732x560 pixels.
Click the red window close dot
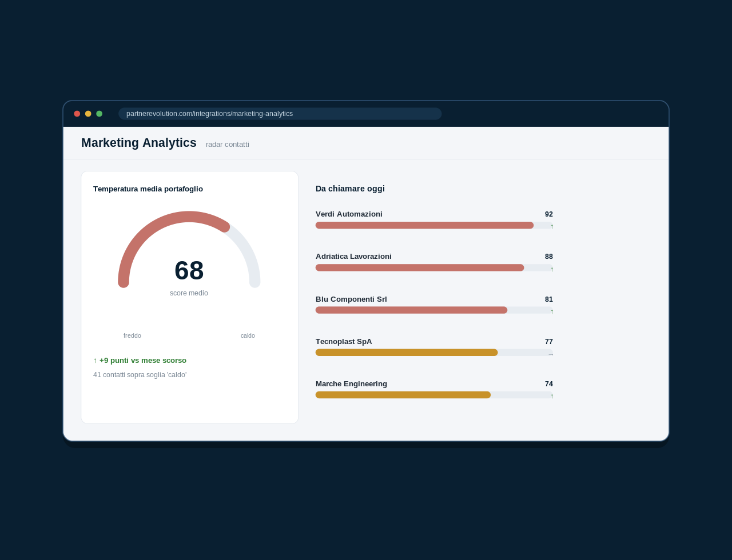[77, 114]
